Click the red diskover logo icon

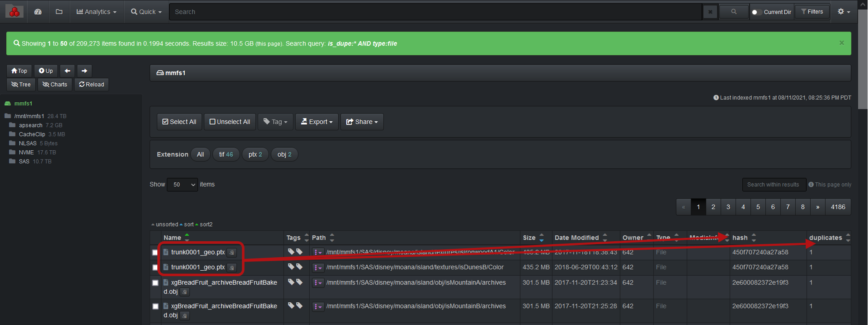click(x=15, y=12)
